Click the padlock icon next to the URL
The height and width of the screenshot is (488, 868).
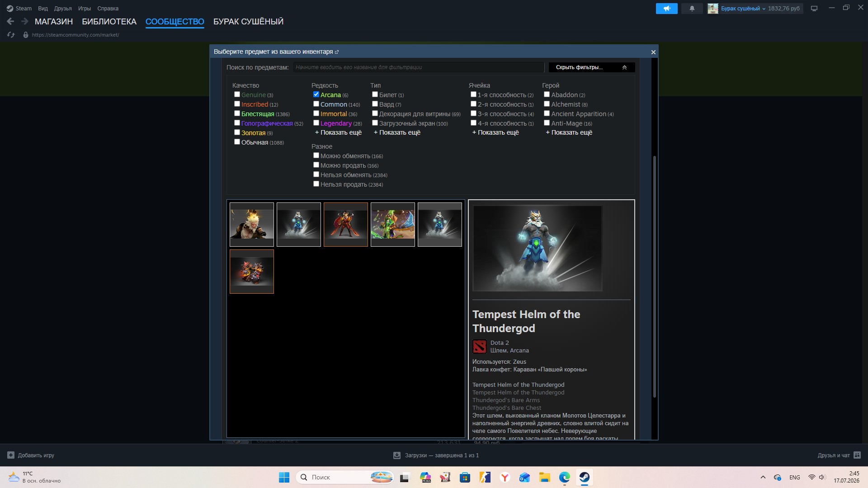click(x=26, y=35)
